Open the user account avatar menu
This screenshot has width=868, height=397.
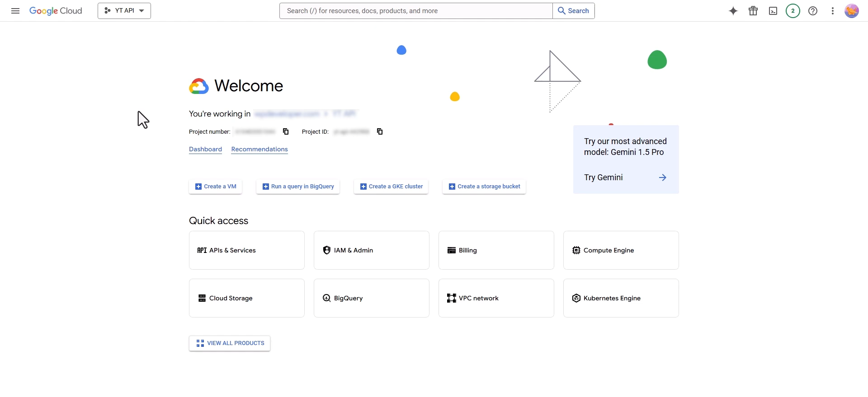pos(852,11)
